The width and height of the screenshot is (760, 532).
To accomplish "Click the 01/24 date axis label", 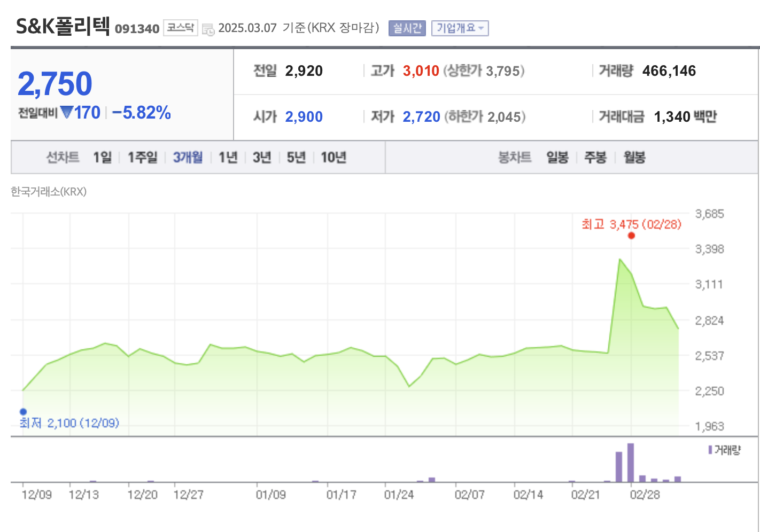I will pos(399,495).
